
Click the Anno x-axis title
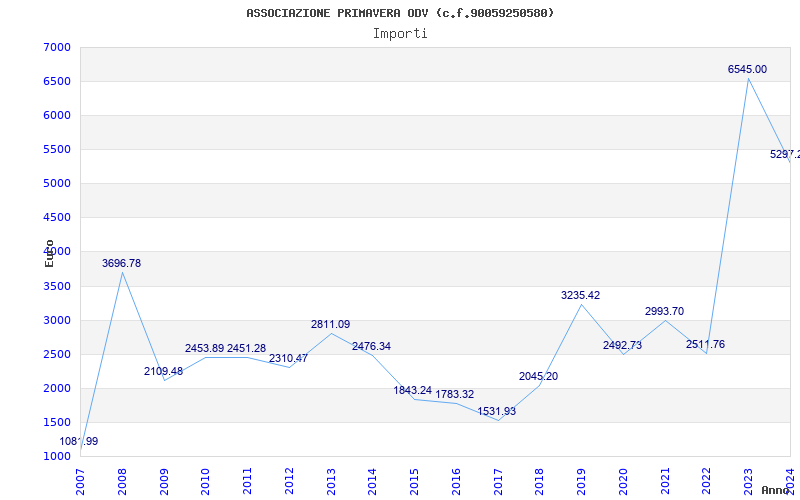click(x=776, y=490)
